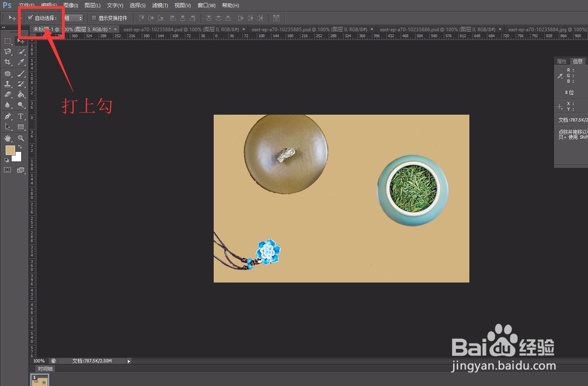The height and width of the screenshot is (386, 588).
Task: Switch to the 信息 panel tab
Action: coord(577,61)
